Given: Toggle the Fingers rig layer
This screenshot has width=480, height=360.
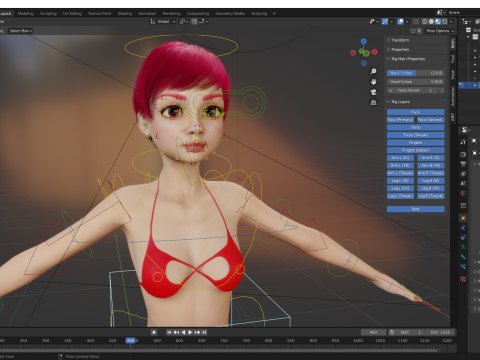Looking at the screenshot, I should (415, 143).
